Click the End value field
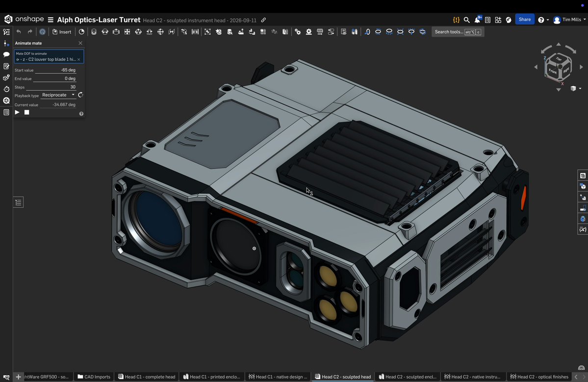The width and height of the screenshot is (588, 382). pos(55,78)
